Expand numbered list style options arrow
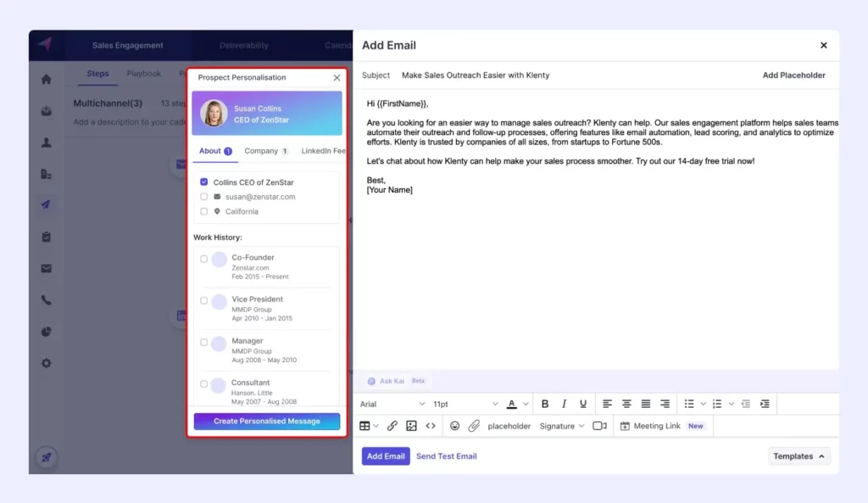The height and width of the screenshot is (503, 868). click(x=732, y=404)
